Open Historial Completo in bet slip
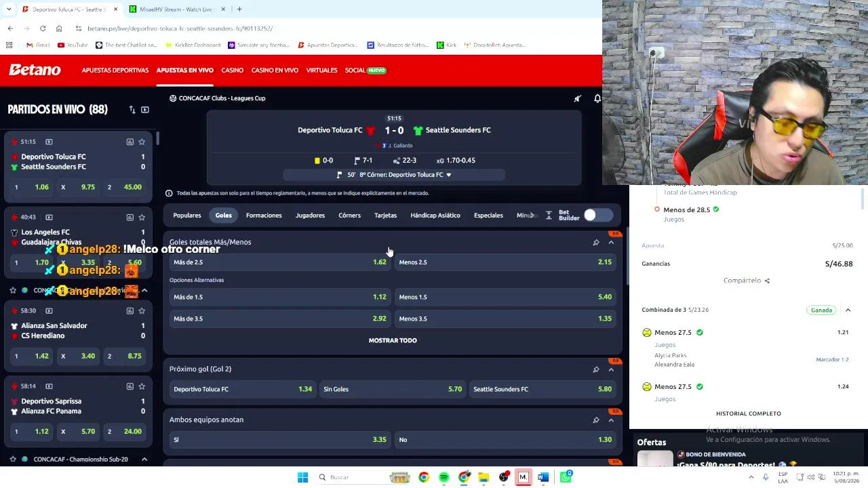This screenshot has width=868, height=488. click(x=749, y=413)
